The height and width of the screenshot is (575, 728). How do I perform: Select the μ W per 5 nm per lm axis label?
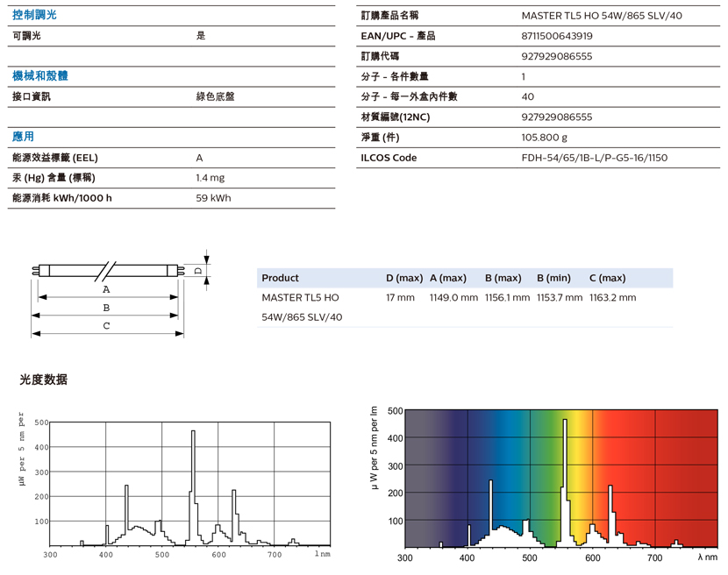coord(375,448)
